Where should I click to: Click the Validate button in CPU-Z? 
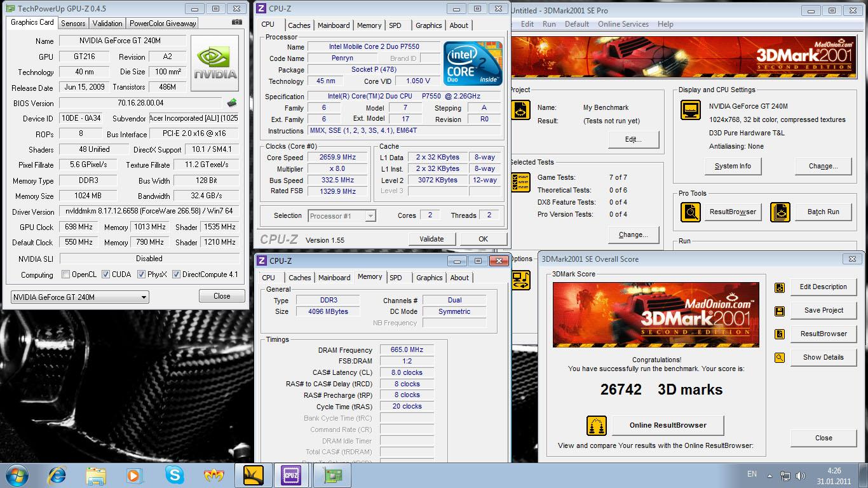pos(431,239)
